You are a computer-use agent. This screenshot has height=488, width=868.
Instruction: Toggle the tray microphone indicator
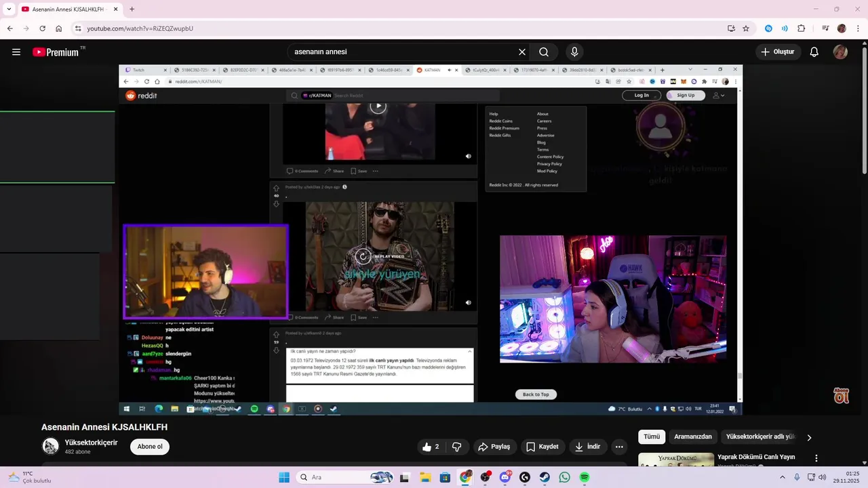tap(797, 477)
